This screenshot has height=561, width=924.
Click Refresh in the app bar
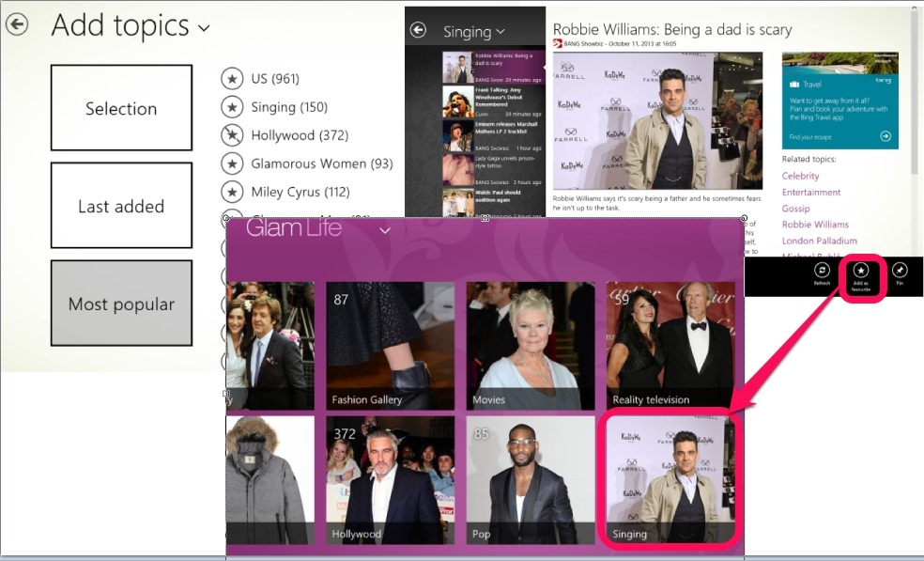[822, 273]
